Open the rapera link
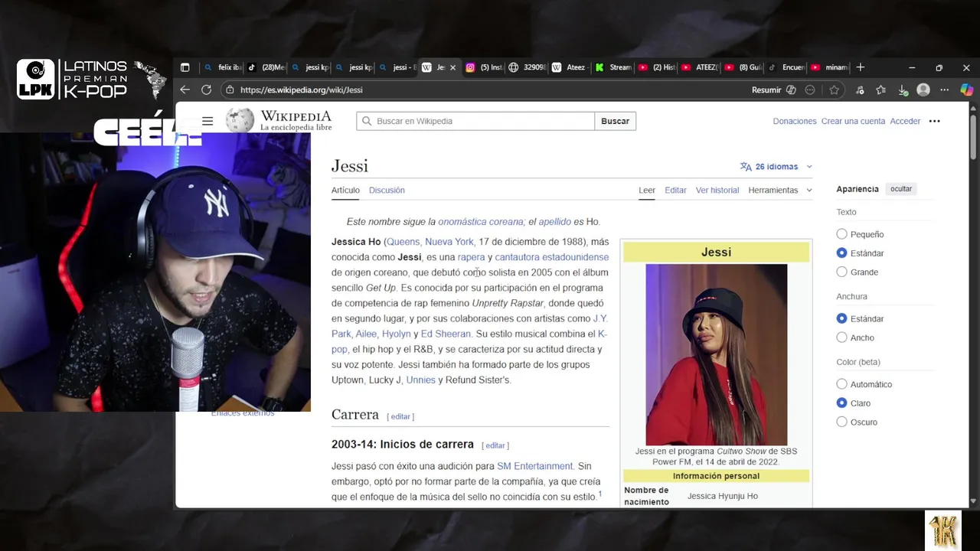The height and width of the screenshot is (551, 980). (x=471, y=257)
